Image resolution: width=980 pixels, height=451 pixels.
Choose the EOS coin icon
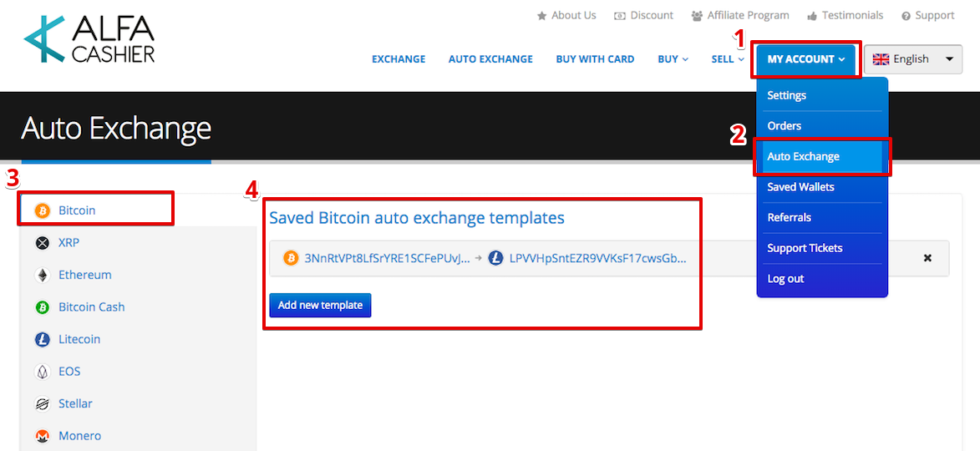[43, 372]
